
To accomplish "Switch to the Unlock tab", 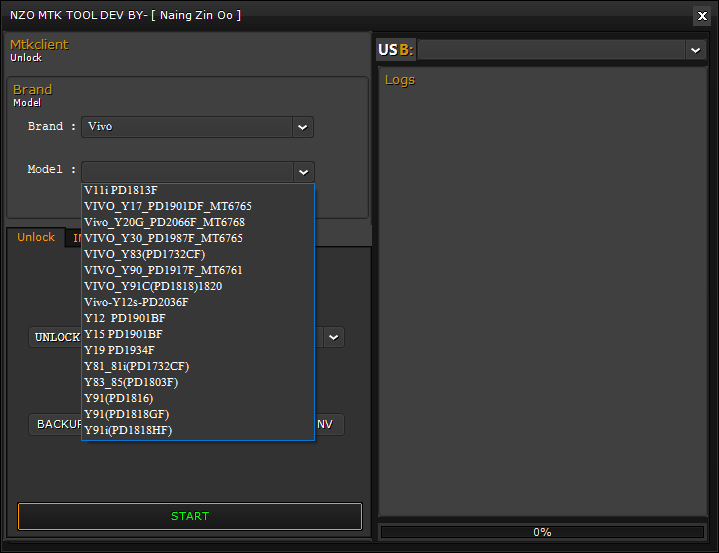I will point(36,237).
